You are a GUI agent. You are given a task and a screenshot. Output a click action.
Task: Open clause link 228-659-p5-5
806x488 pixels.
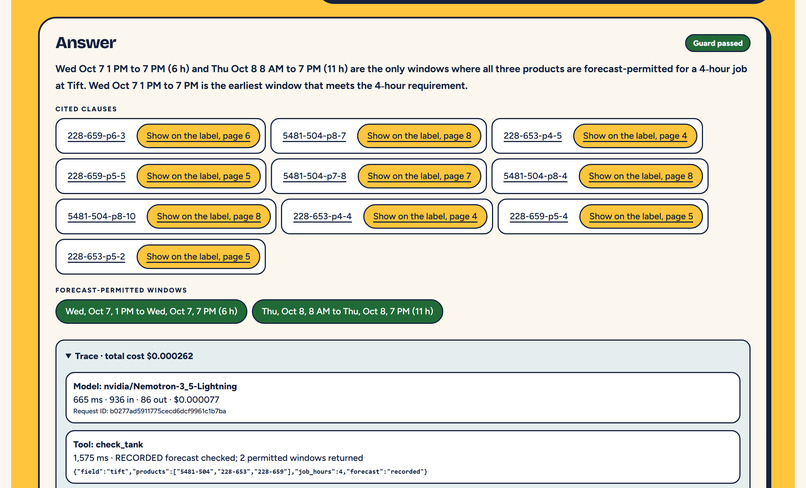click(96, 176)
